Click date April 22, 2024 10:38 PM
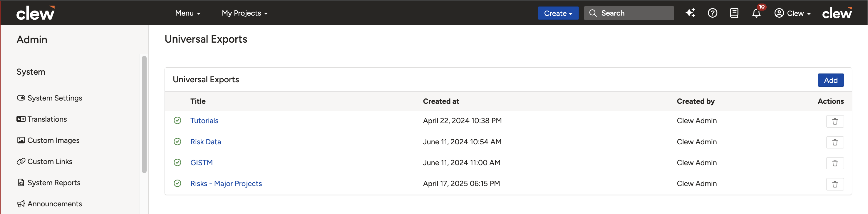The width and height of the screenshot is (868, 214). click(462, 120)
